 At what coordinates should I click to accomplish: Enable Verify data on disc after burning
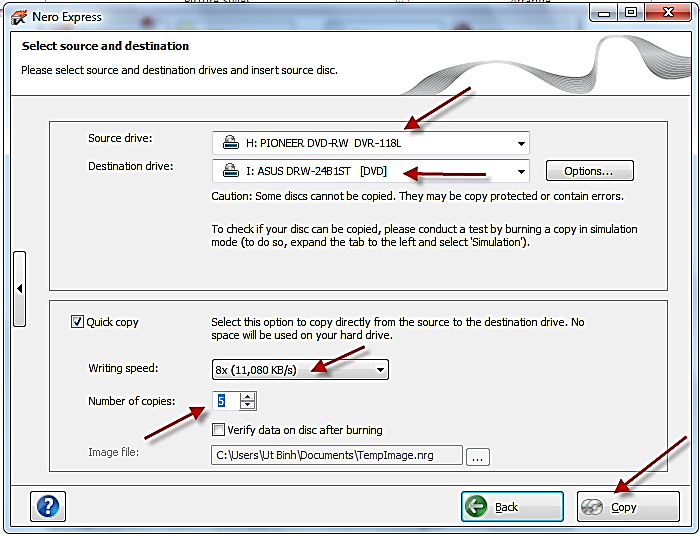tap(218, 430)
